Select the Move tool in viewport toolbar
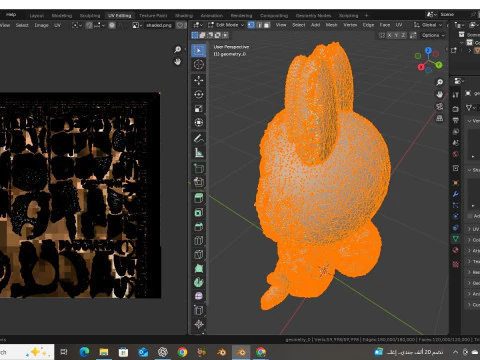 point(199,80)
